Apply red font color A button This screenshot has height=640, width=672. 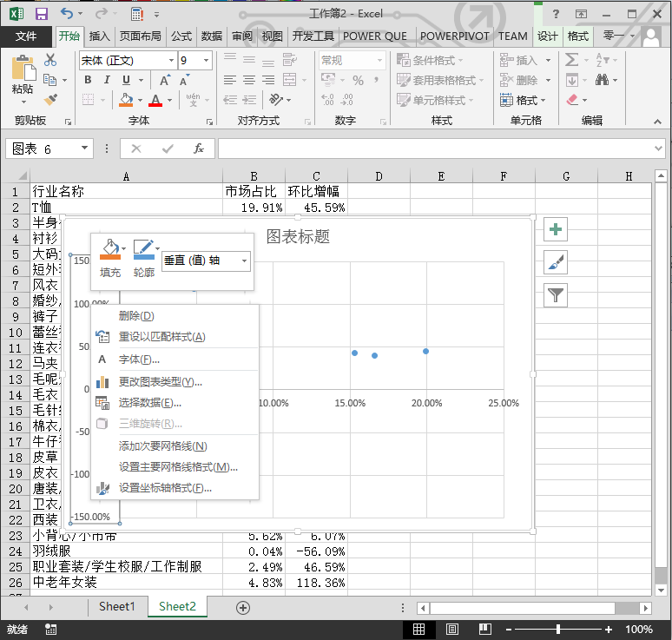tap(155, 100)
